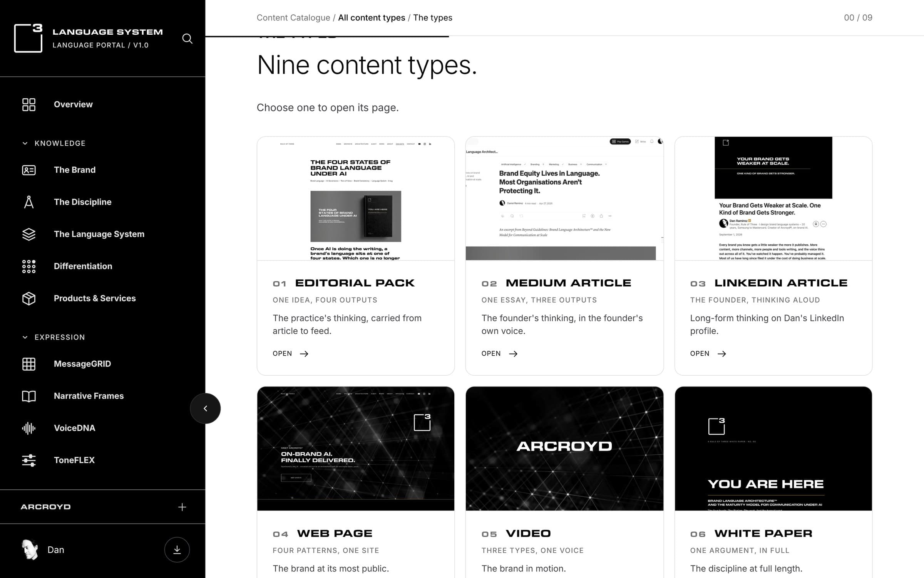Click the Web Page preview thumbnail
The height and width of the screenshot is (578, 924).
[x=356, y=449]
